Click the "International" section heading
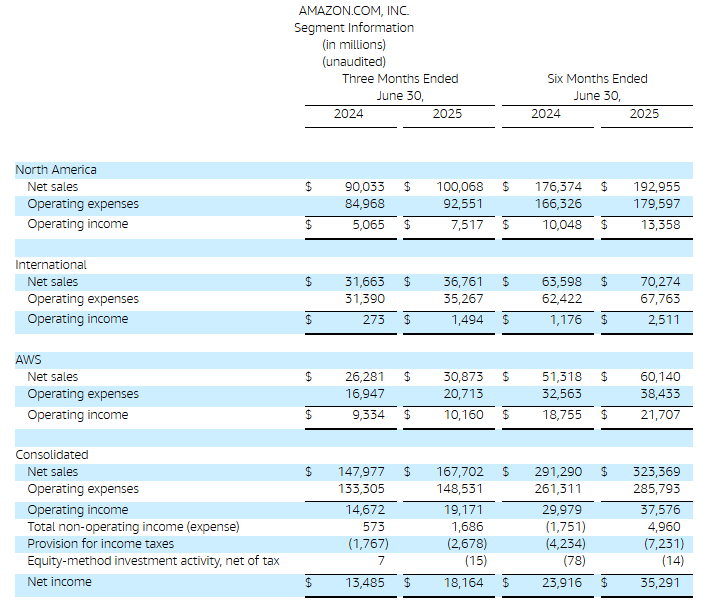The width and height of the screenshot is (709, 601). tap(51, 265)
